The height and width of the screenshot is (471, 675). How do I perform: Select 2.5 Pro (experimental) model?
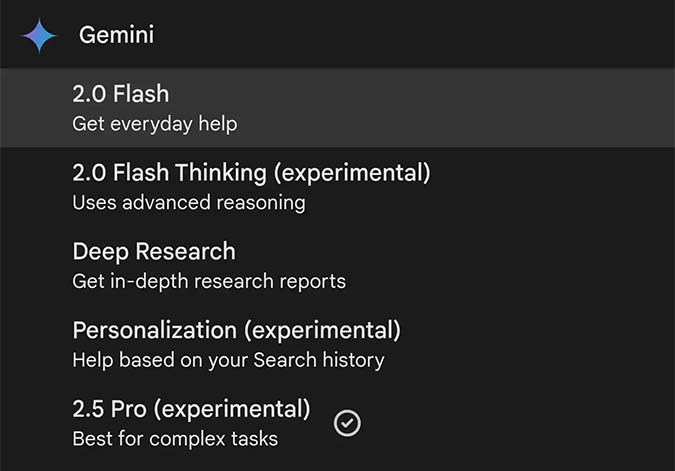point(191,408)
